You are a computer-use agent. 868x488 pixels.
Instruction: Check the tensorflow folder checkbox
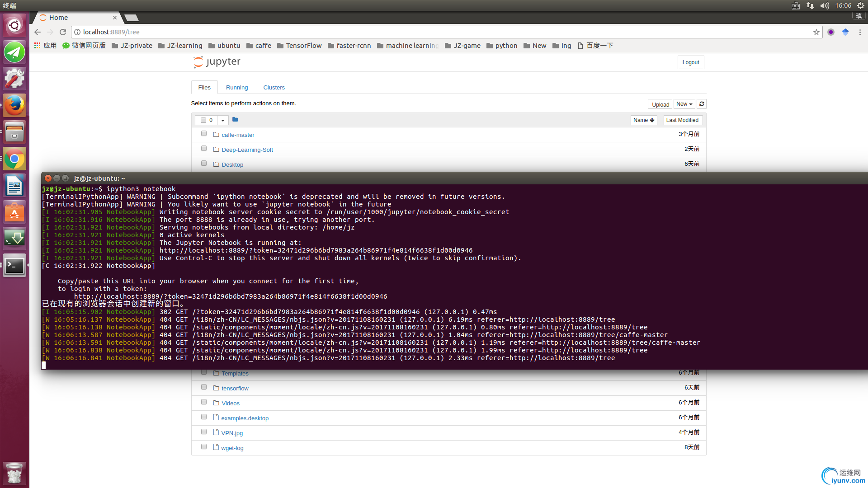204,387
